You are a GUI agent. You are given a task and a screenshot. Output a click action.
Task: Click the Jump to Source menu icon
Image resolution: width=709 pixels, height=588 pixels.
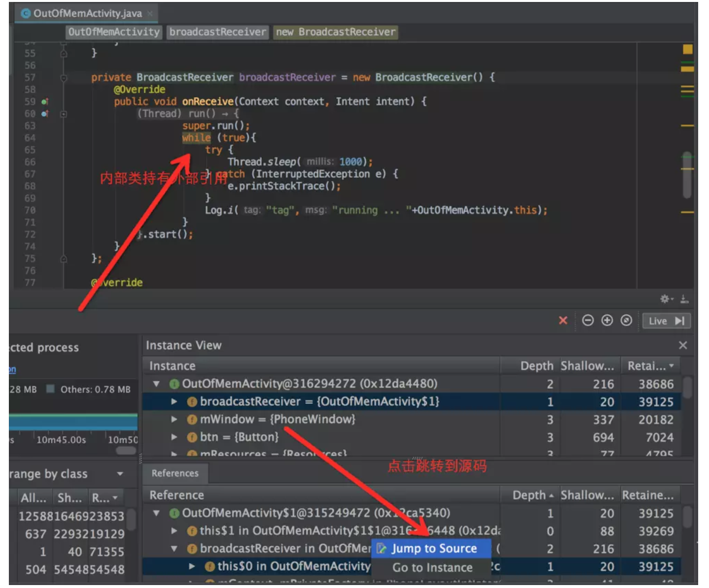pyautogui.click(x=381, y=548)
